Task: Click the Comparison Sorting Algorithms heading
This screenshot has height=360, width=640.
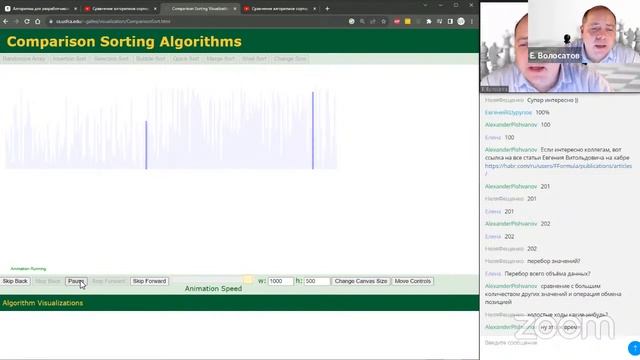Action: [124, 42]
